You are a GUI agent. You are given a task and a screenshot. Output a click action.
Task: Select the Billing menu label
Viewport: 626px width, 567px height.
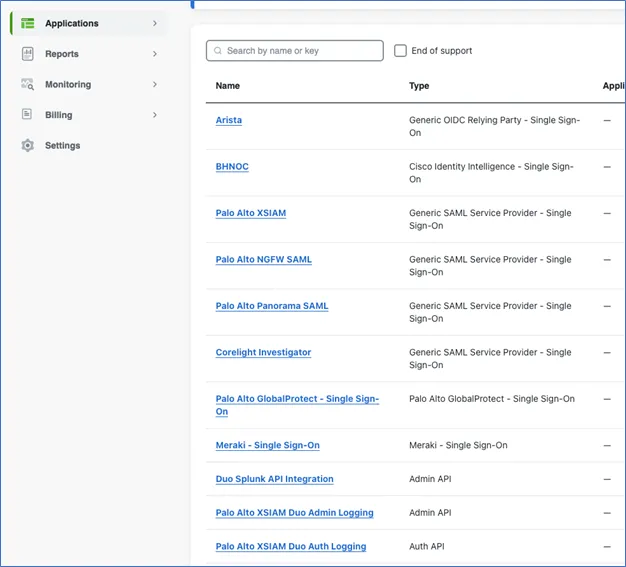click(x=58, y=115)
